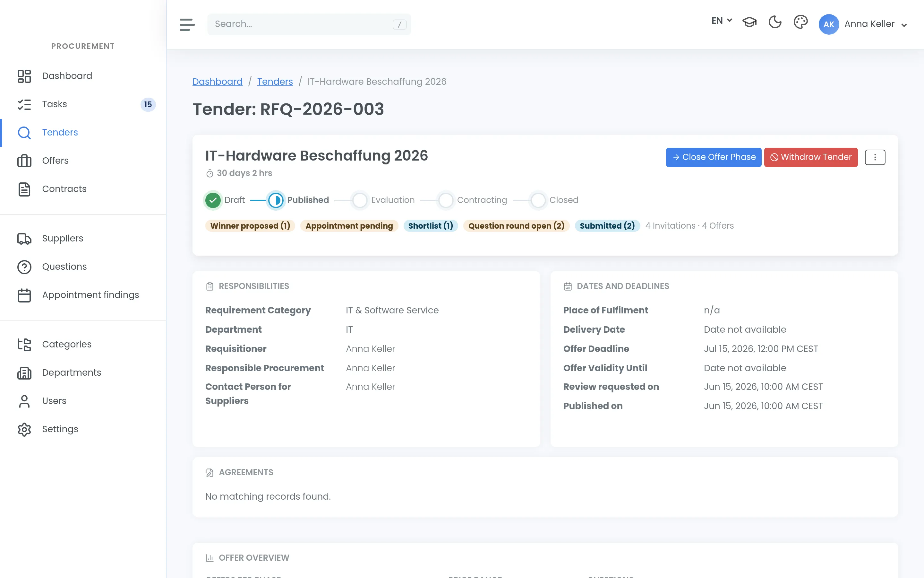The width and height of the screenshot is (924, 578).
Task: Open Questions sidebar entry
Action: [83, 267]
